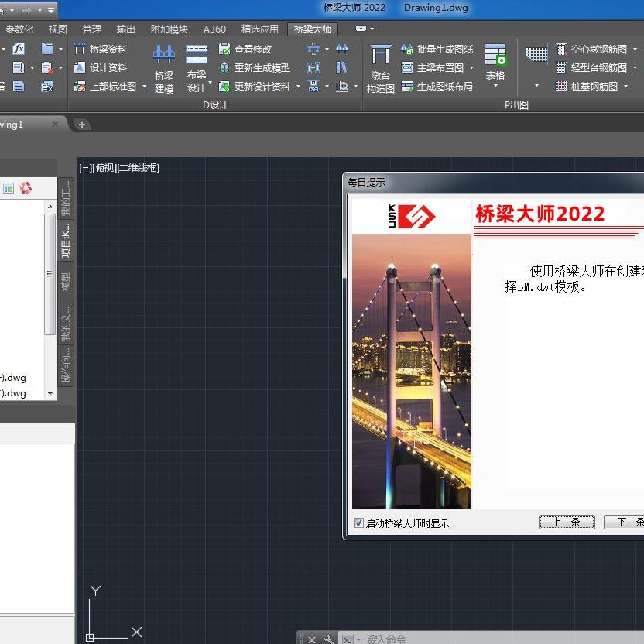Switch to the 附加模块 ribbon tab

click(170, 29)
